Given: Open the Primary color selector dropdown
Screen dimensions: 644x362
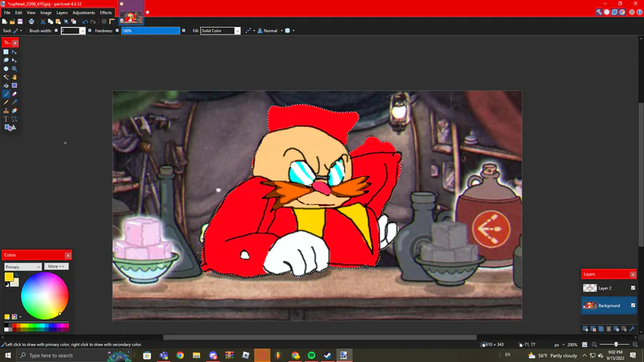Looking at the screenshot, I should coord(23,267).
